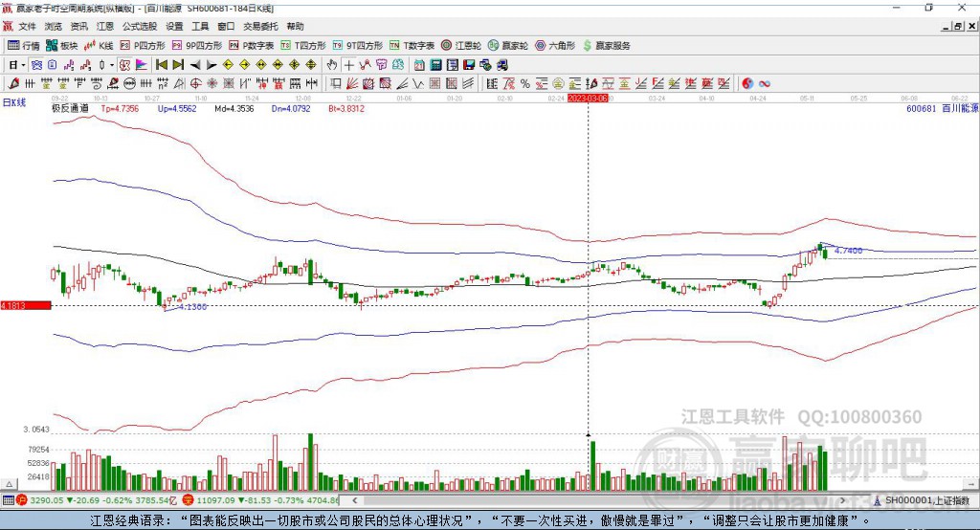Screen dimensions: 980x530
Task: Jump to first bar with green skip-back icon
Action: click(x=161, y=65)
